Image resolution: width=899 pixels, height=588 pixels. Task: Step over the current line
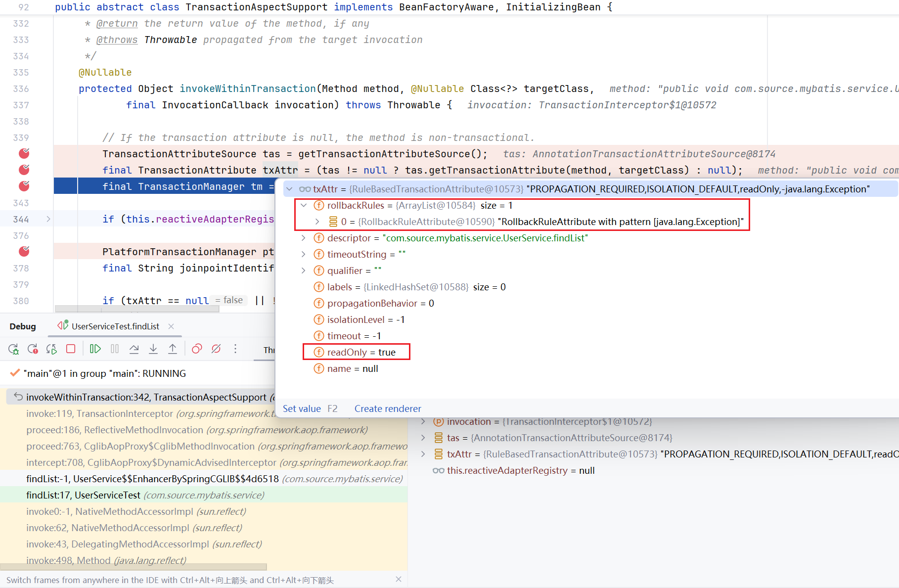click(134, 349)
